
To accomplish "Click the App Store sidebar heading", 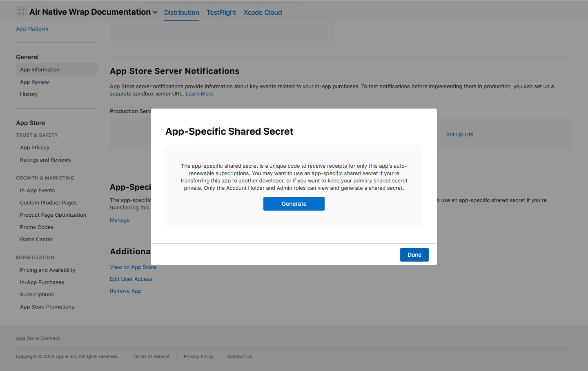I will coord(31,123).
